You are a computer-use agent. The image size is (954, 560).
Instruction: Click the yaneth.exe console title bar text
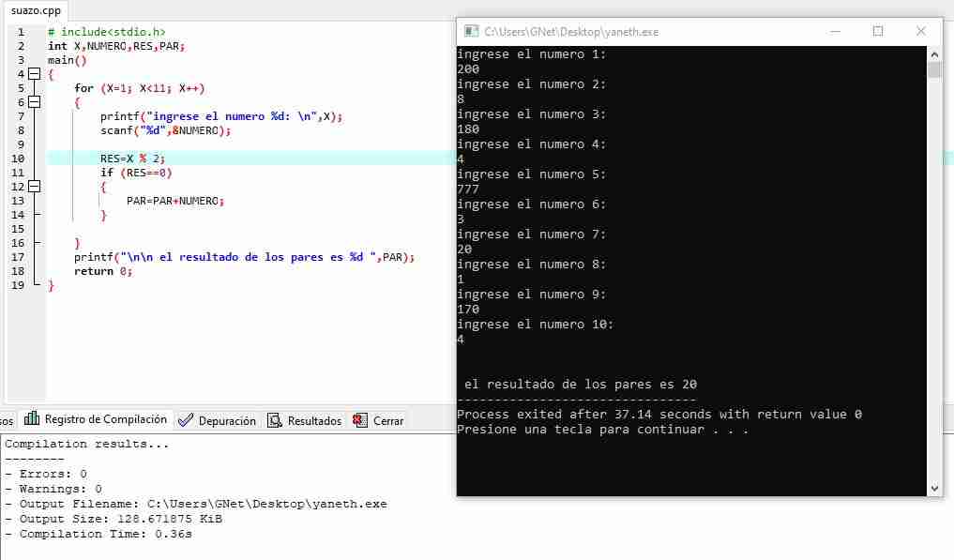[571, 32]
